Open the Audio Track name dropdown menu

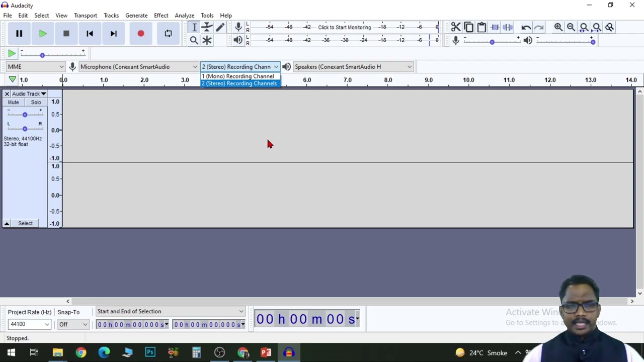coord(29,94)
